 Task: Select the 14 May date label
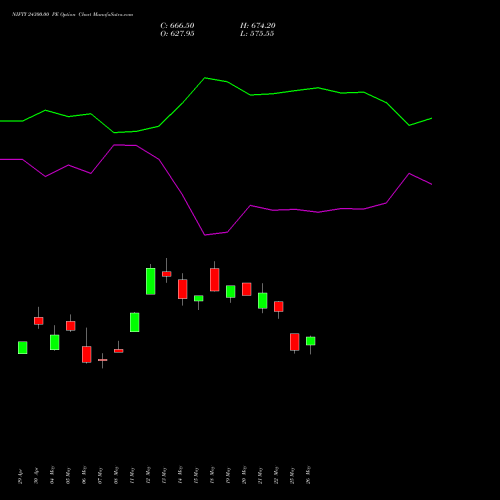tap(181, 475)
